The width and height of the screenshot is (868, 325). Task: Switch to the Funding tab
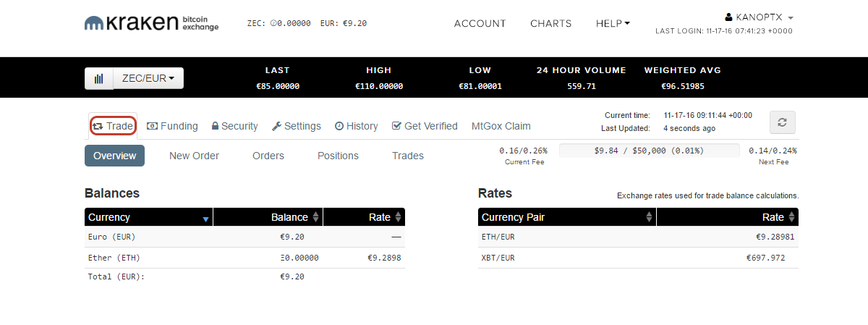pos(172,126)
